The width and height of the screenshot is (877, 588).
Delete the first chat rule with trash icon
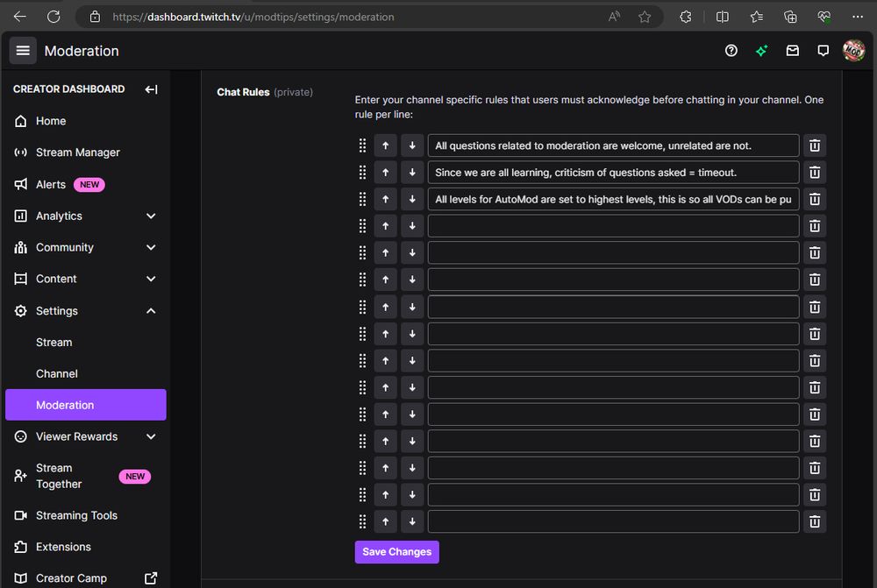[814, 145]
